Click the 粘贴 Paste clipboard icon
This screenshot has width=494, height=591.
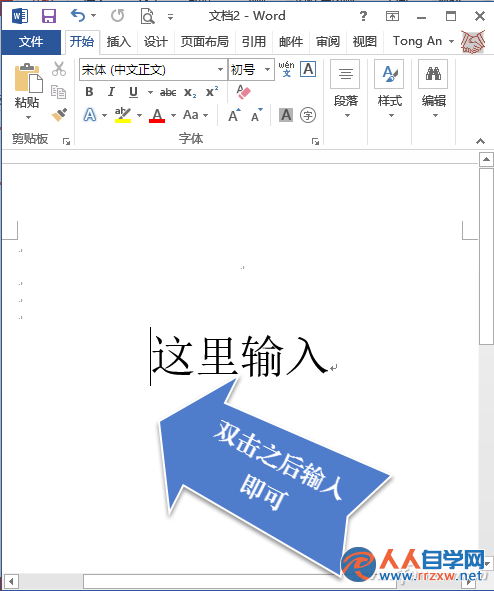coord(28,78)
